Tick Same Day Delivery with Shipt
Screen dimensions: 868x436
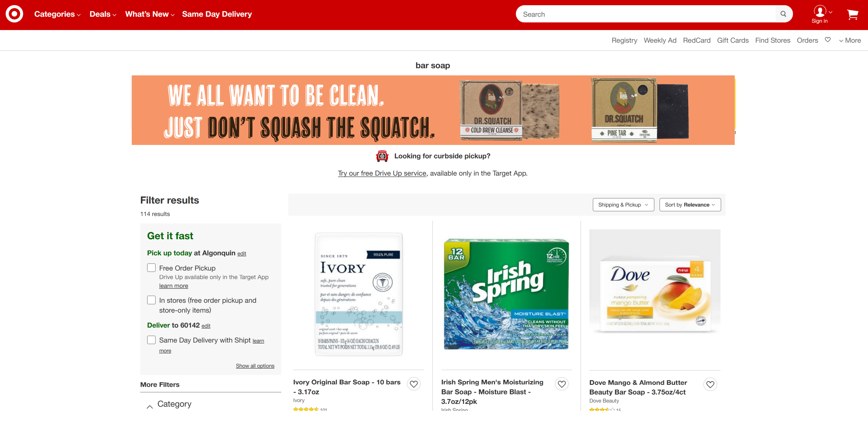pos(151,339)
